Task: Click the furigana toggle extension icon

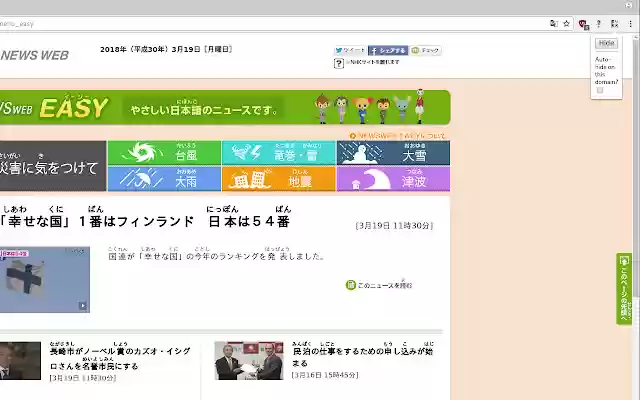Action: (x=614, y=24)
